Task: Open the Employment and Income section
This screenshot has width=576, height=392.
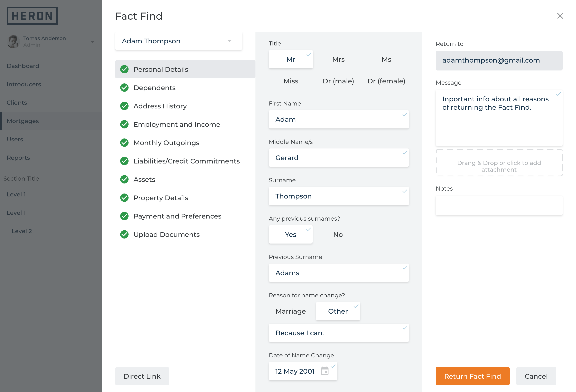Action: point(185,124)
